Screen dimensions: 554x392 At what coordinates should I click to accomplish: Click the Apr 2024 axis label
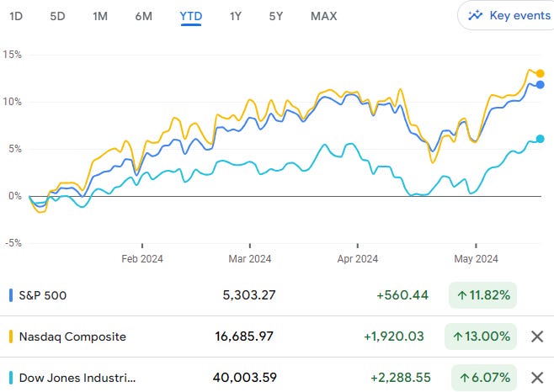point(358,259)
